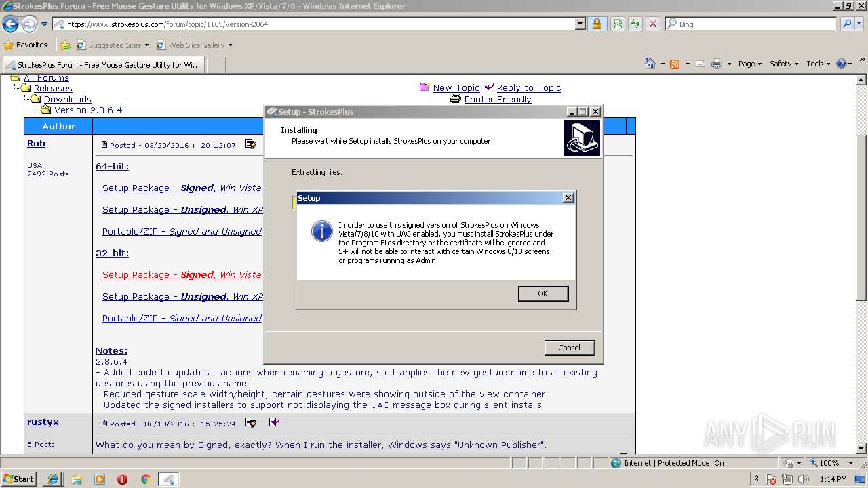This screenshot has width=868, height=488.
Task: Click the system clock 1:14 PM
Action: point(833,479)
